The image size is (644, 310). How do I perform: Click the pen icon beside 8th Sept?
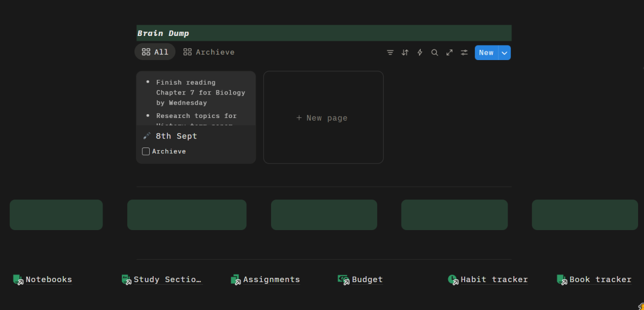click(147, 136)
